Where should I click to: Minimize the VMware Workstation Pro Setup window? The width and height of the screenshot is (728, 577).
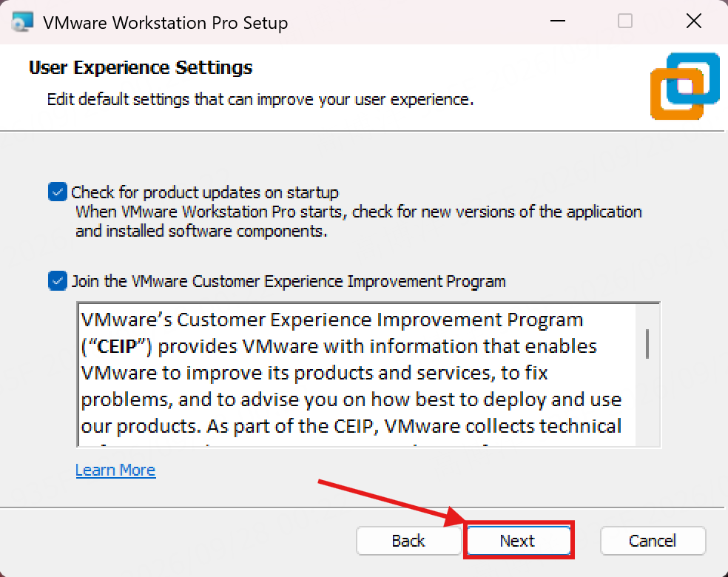pos(558,21)
